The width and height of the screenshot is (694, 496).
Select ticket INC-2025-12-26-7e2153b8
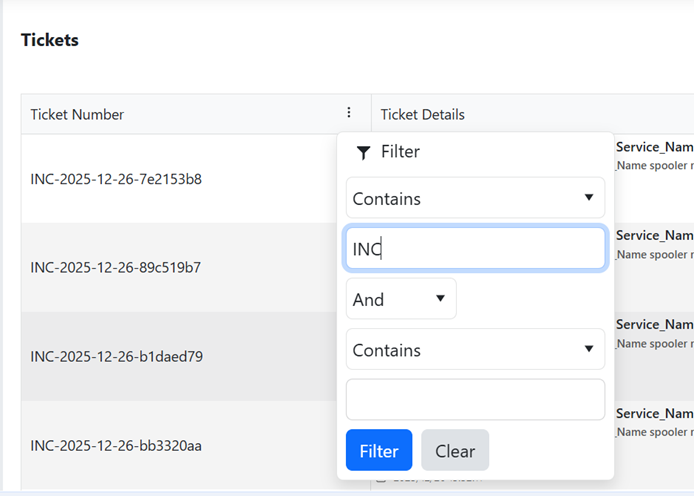click(116, 179)
